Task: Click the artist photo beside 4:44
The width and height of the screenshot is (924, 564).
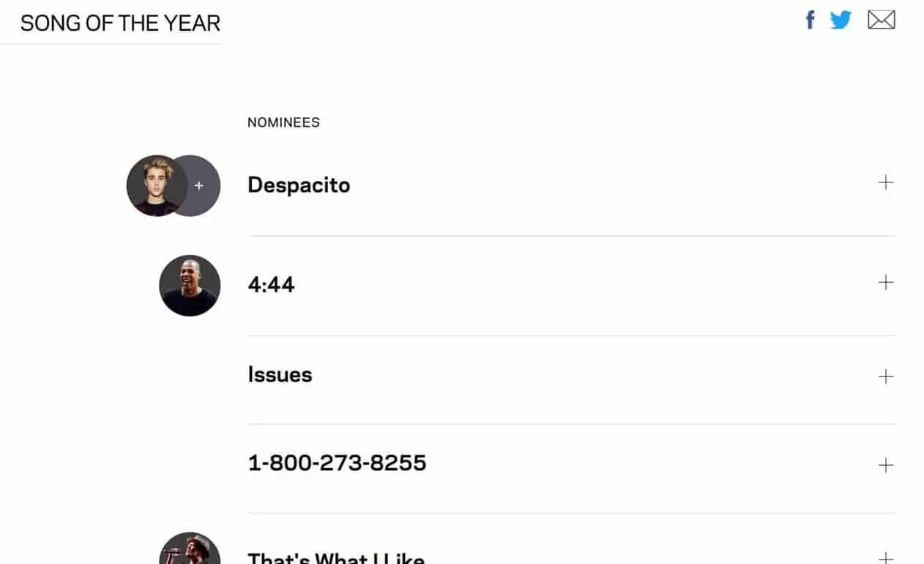Action: coord(190,286)
